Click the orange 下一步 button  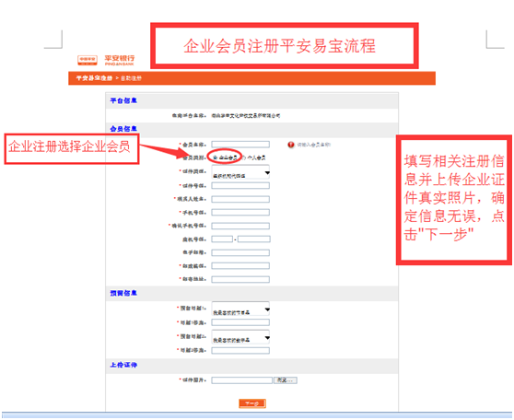252,403
